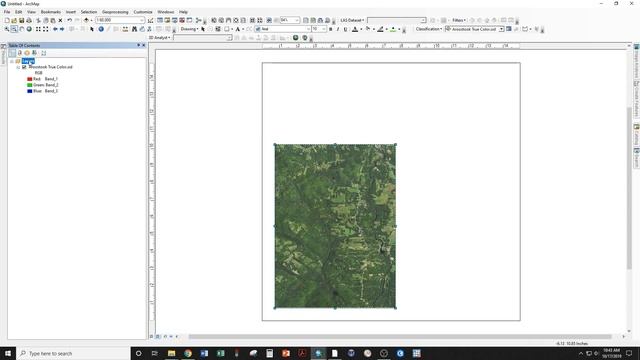This screenshot has width=640, height=360.
Task: Select Aroostook True Color layer name
Action: click(51, 67)
